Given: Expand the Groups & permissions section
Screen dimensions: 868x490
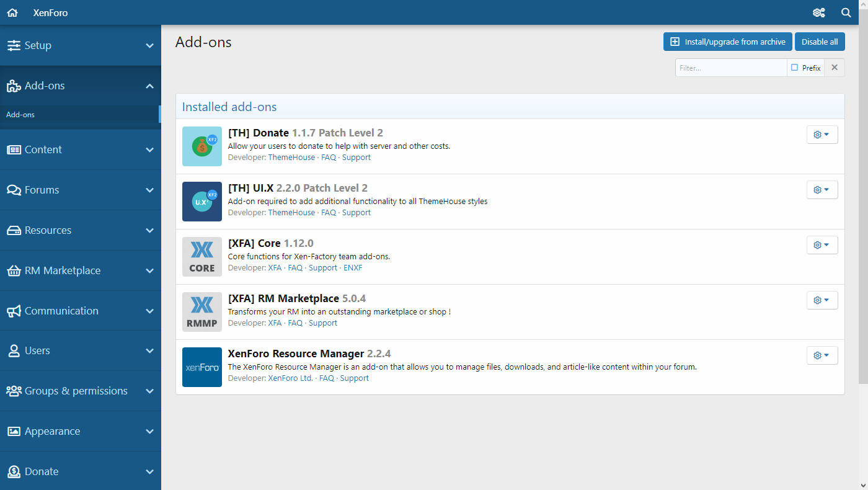Looking at the screenshot, I should pyautogui.click(x=81, y=391).
